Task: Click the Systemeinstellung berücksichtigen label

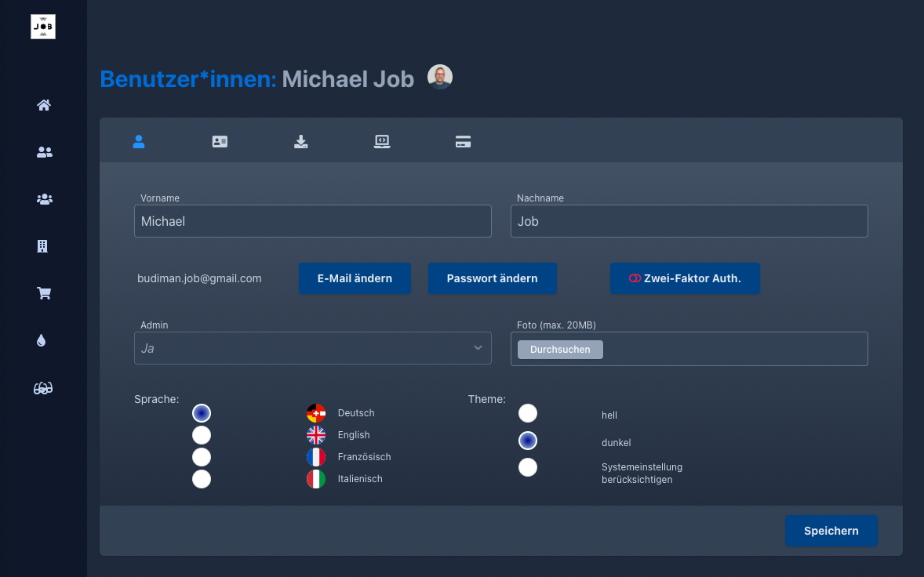Action: (x=642, y=474)
